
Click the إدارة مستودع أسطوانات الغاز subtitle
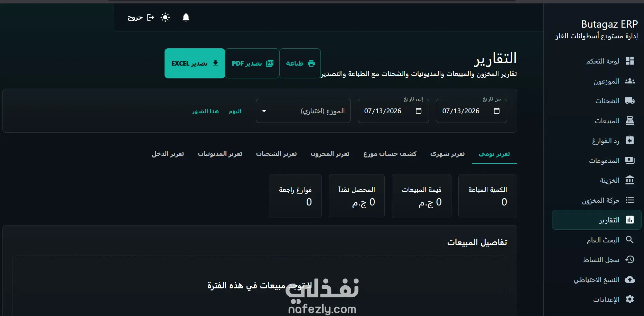point(597,36)
